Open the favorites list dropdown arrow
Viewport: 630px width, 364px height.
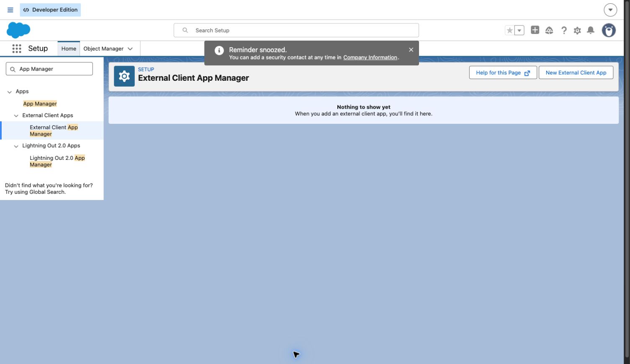(519, 30)
